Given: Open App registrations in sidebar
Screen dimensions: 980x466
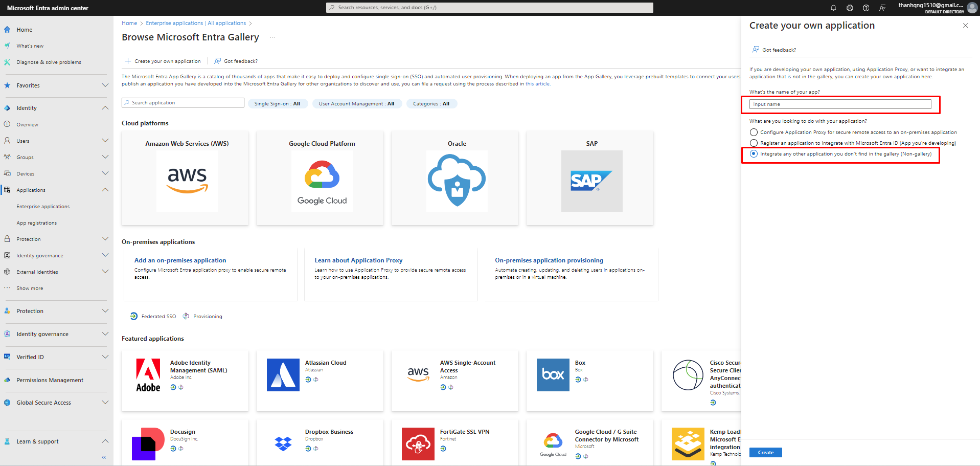Looking at the screenshot, I should [37, 223].
